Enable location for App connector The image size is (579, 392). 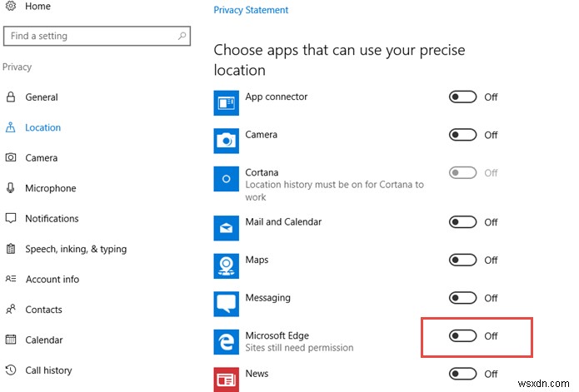click(463, 97)
